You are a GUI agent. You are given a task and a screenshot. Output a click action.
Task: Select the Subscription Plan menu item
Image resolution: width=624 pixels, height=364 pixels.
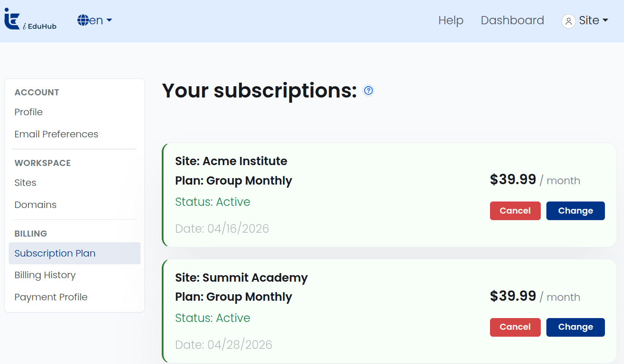75,253
